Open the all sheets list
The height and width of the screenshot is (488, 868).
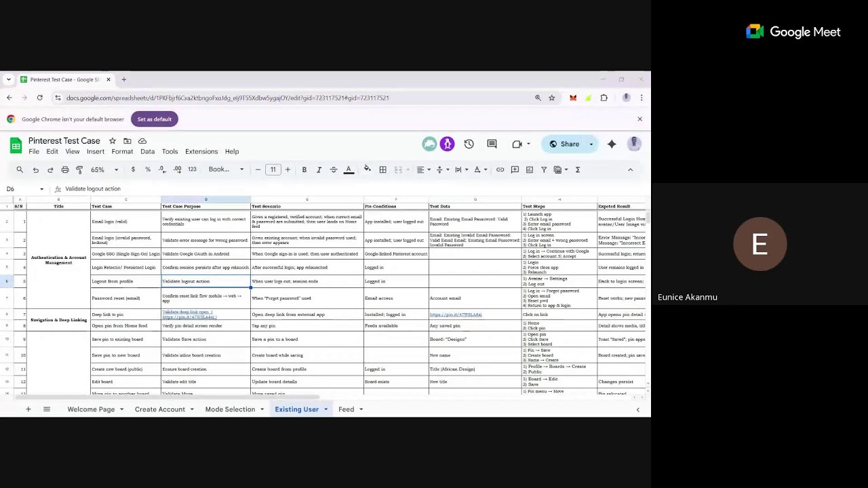coord(47,409)
